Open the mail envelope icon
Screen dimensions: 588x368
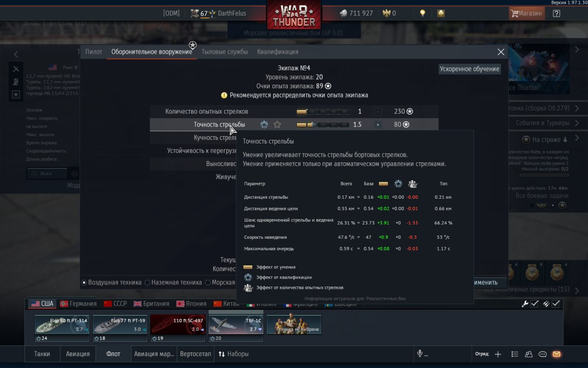click(556, 354)
